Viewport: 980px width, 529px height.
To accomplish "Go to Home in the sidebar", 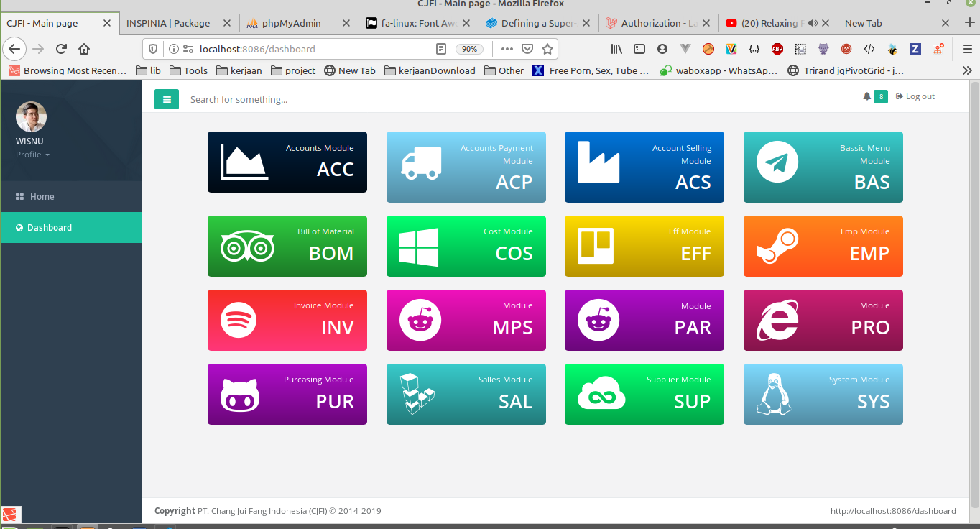I will click(x=70, y=196).
